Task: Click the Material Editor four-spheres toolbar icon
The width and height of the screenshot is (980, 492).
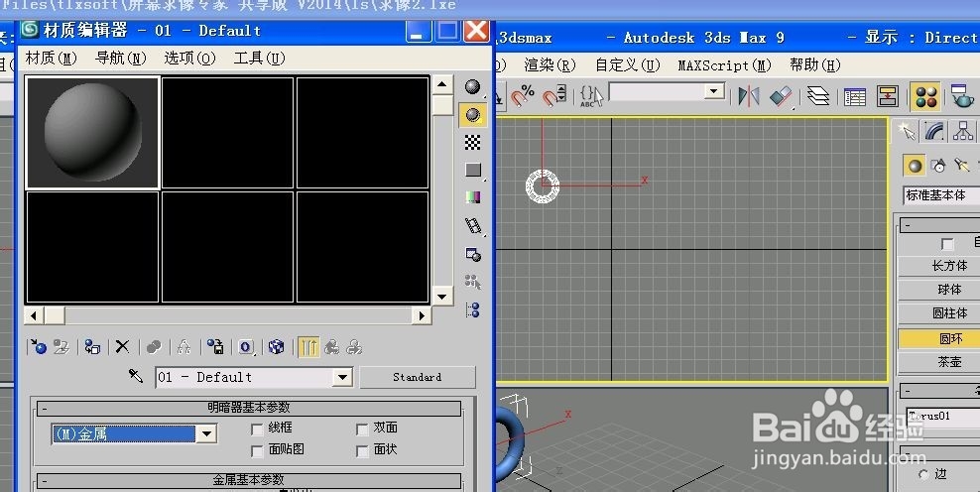Action: click(x=926, y=95)
